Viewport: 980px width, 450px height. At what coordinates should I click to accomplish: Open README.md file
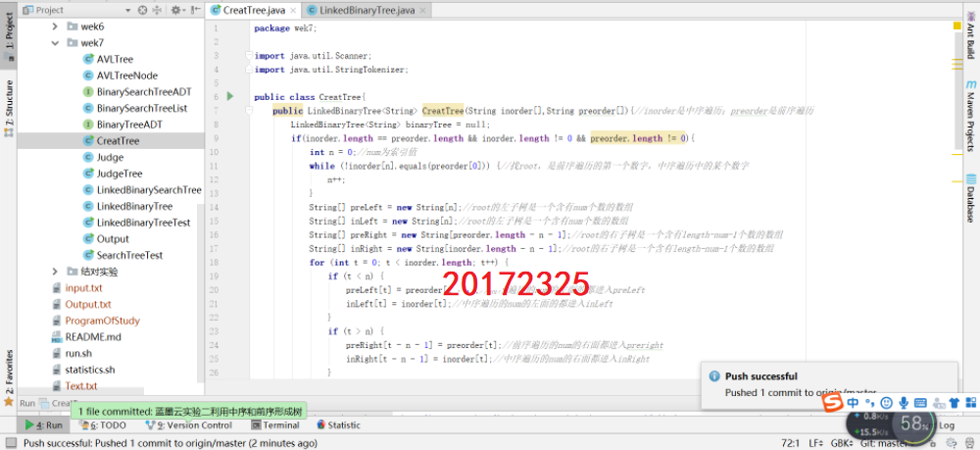coord(92,337)
